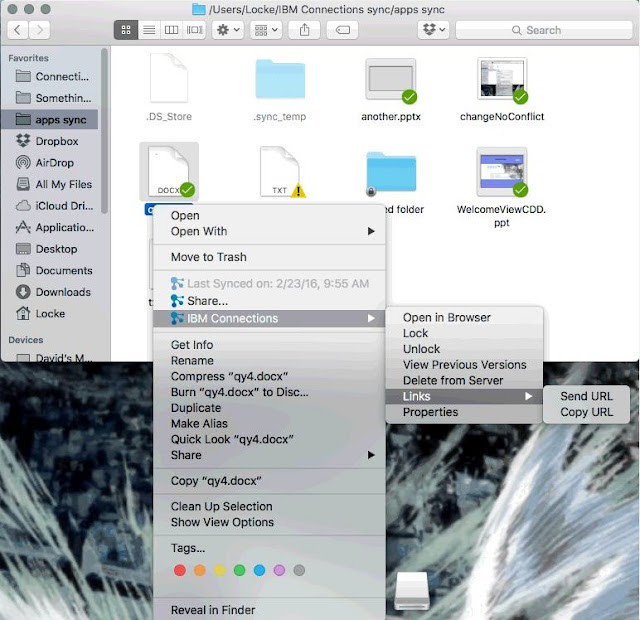
Task: Switch Finder to list view
Action: 149,30
